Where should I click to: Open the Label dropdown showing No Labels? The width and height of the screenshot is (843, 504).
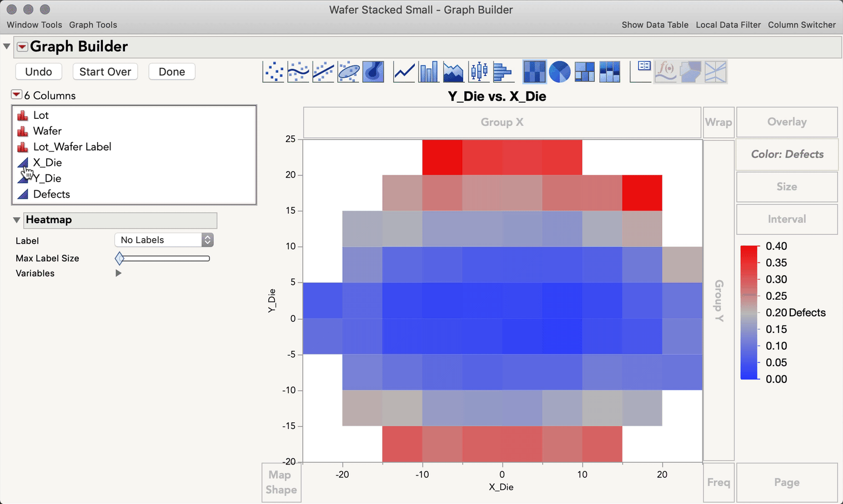tap(164, 240)
